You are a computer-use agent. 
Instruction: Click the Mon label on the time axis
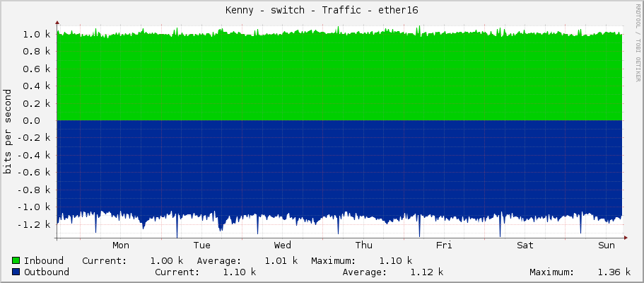click(x=121, y=246)
